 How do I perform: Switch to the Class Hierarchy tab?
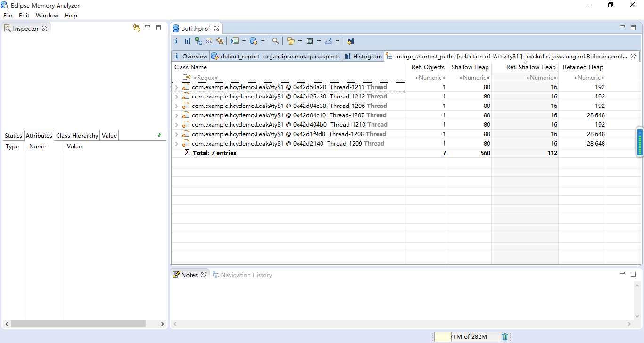pos(77,136)
